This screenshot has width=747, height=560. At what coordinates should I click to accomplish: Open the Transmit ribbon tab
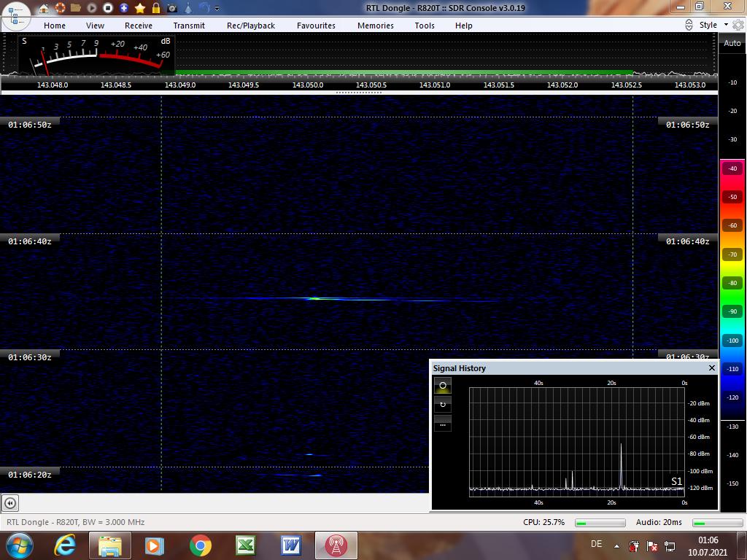[x=189, y=26]
